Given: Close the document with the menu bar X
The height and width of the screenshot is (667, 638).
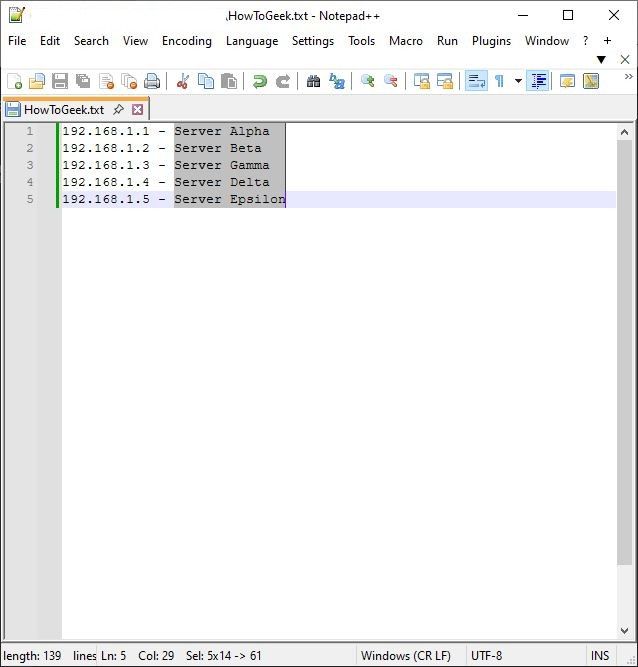Looking at the screenshot, I should (624, 60).
